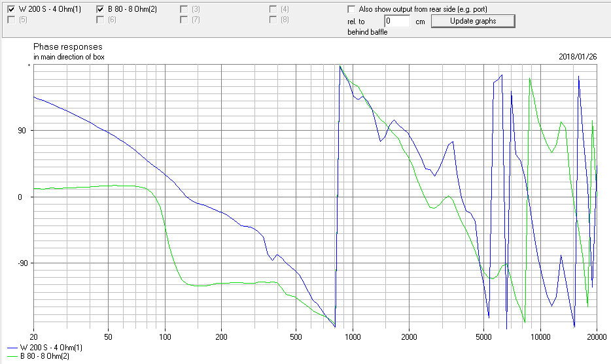This screenshot has width=611, height=364.
Task: Toggle the disabled (3) checkbox
Action: pos(184,9)
